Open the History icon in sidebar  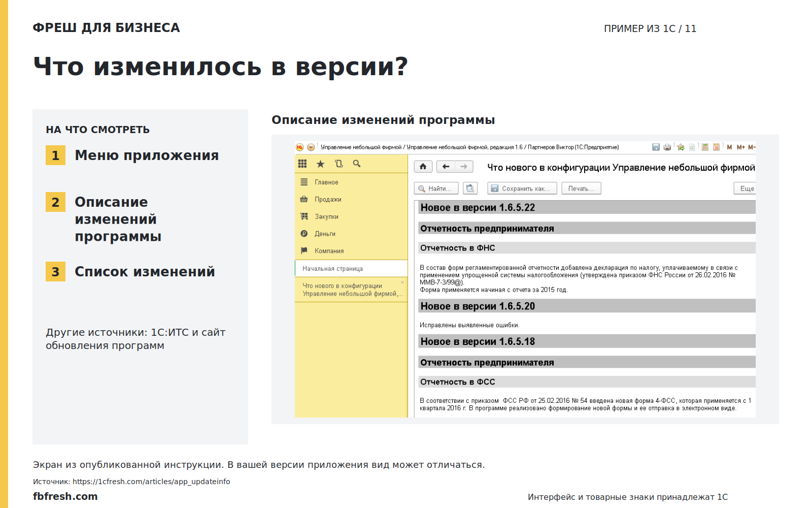[339, 164]
